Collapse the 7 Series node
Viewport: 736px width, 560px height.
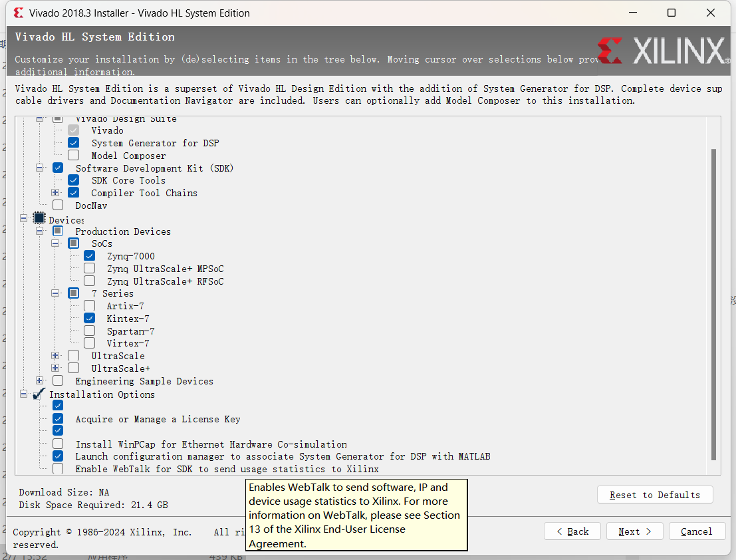(x=55, y=293)
